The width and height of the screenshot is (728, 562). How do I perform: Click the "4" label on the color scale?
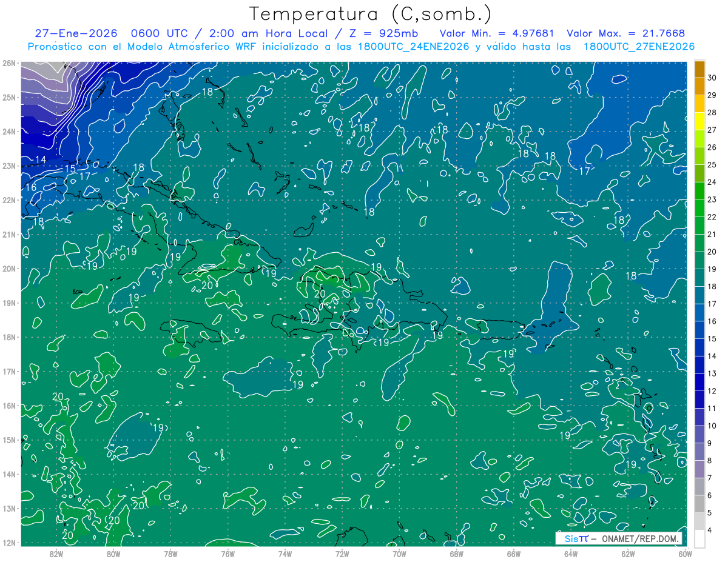click(710, 530)
